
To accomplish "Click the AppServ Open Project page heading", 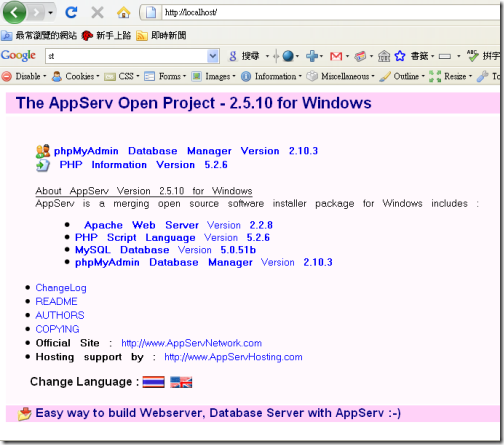I will tap(193, 103).
